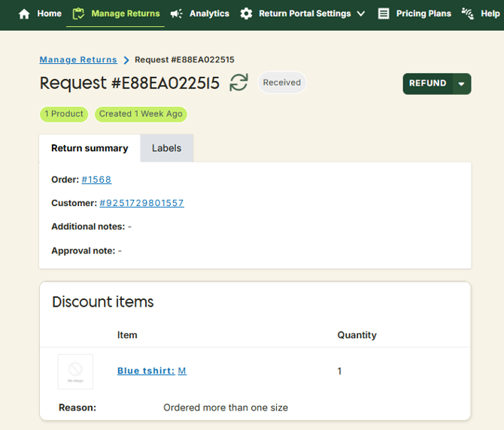Select the Return summary tab
This screenshot has height=430, width=504.
(x=90, y=148)
